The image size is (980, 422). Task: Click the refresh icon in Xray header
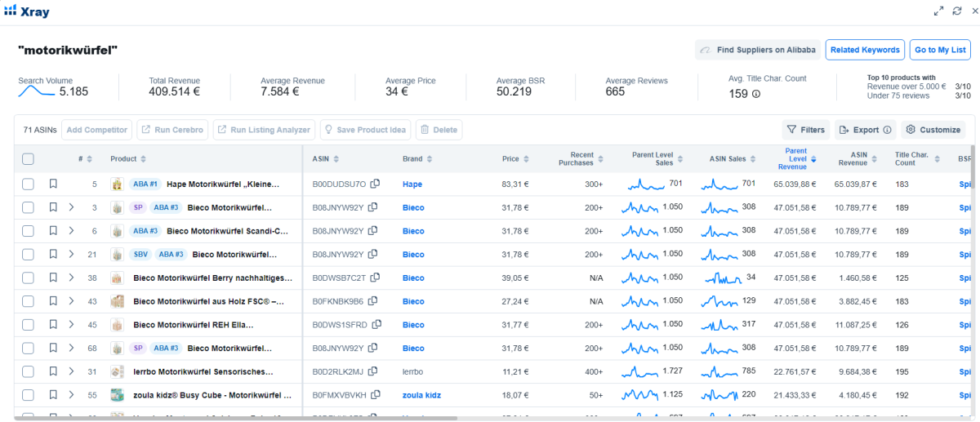click(x=957, y=11)
